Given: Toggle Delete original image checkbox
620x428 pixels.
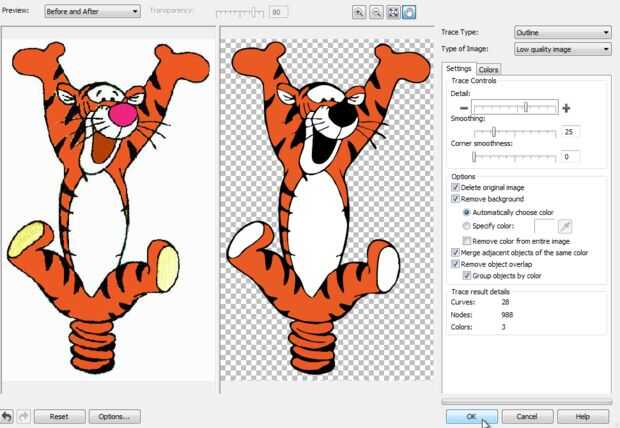Looking at the screenshot, I should click(455, 187).
